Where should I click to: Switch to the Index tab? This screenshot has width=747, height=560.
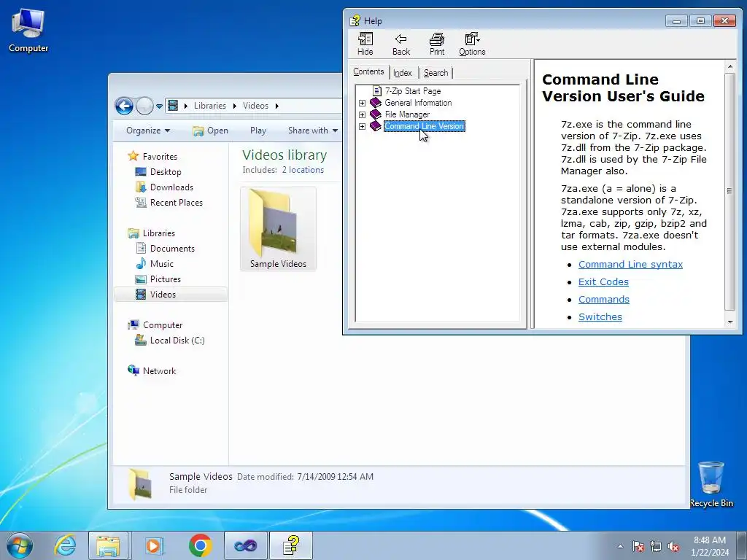pyautogui.click(x=403, y=73)
